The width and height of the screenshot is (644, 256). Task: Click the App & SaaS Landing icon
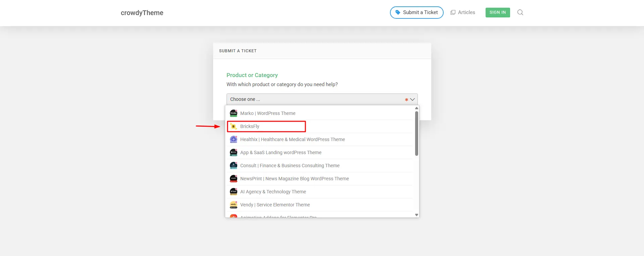[x=234, y=152]
